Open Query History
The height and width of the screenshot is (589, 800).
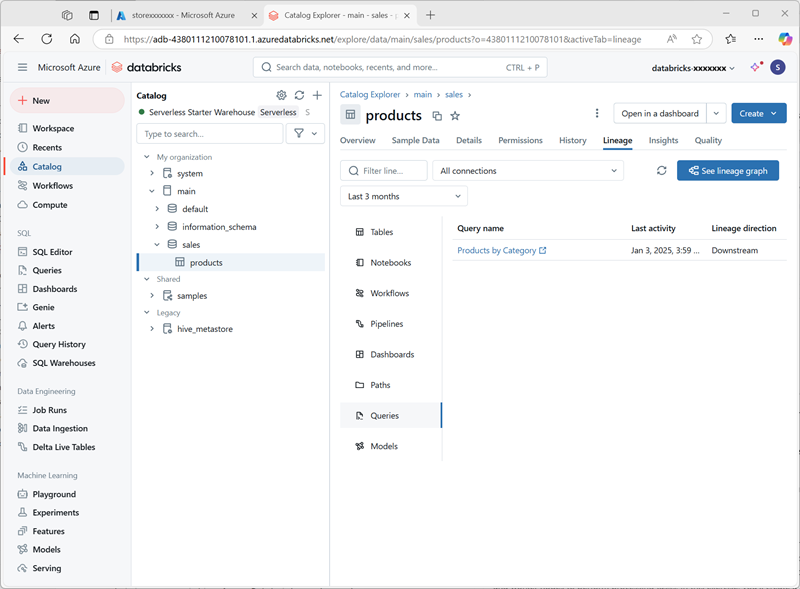(x=59, y=344)
